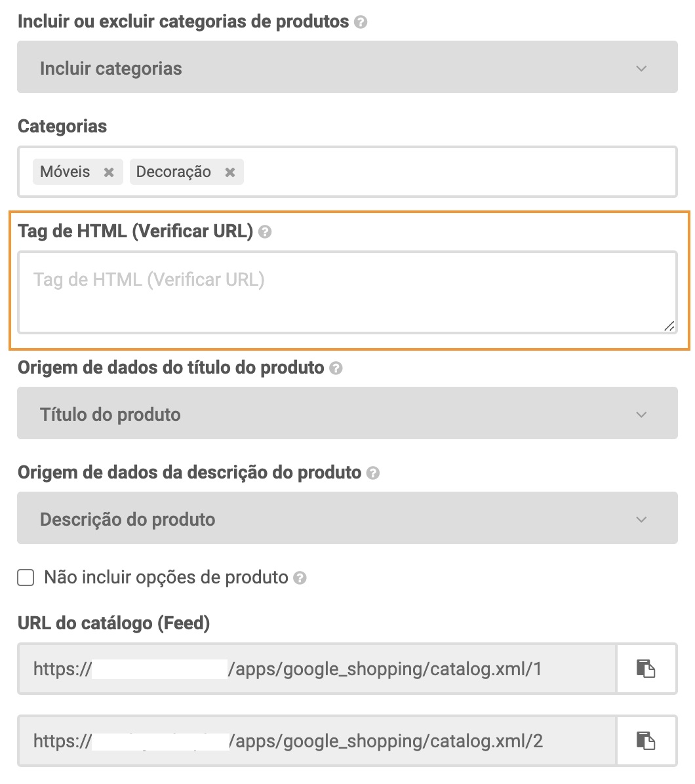The height and width of the screenshot is (784, 695).
Task: Show help for Tag de HTML field
Action: coord(265,231)
